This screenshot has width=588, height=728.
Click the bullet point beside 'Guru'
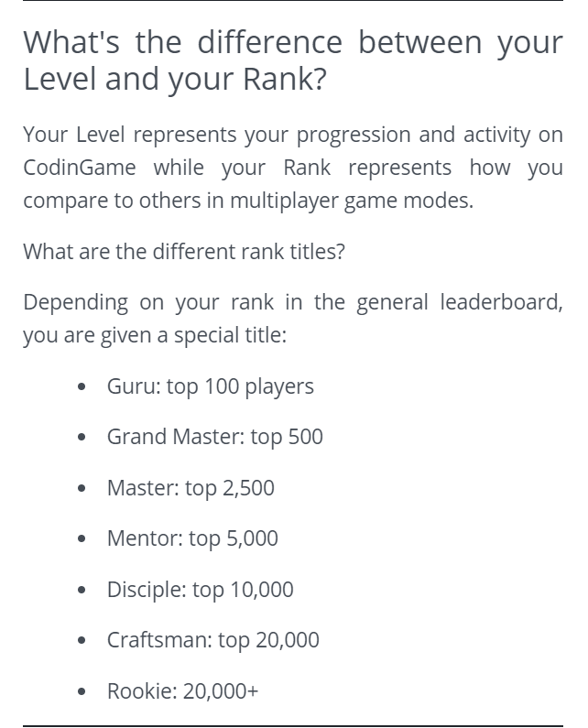pyautogui.click(x=82, y=387)
